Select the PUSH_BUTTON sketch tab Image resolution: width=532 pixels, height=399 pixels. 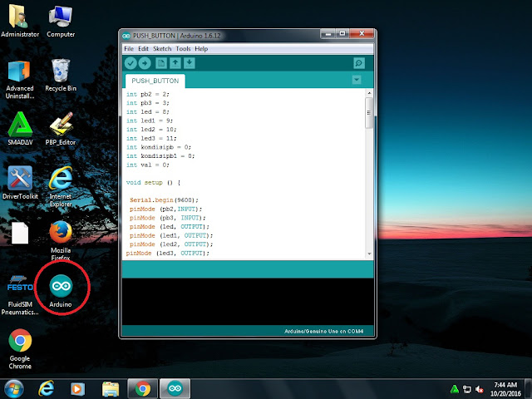pos(155,81)
